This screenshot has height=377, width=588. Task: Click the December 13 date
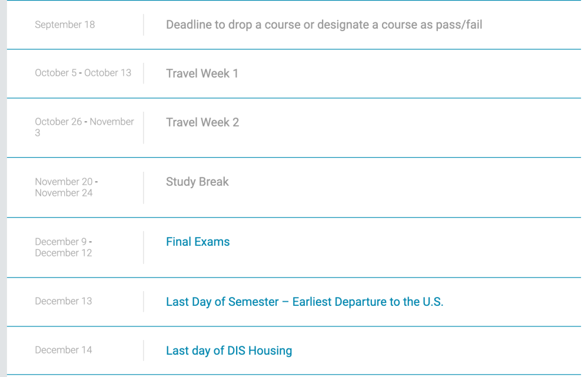pos(64,301)
